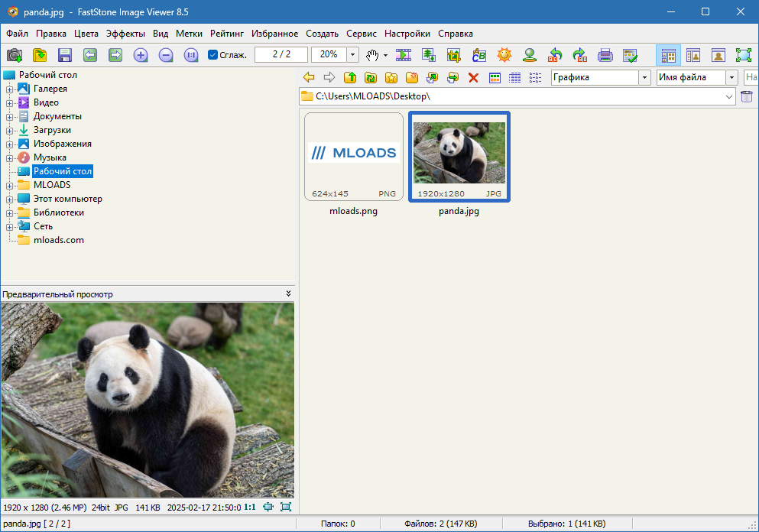759x532 pixels.
Task: Open the Clone and Heal stamp icon
Action: coord(530,55)
